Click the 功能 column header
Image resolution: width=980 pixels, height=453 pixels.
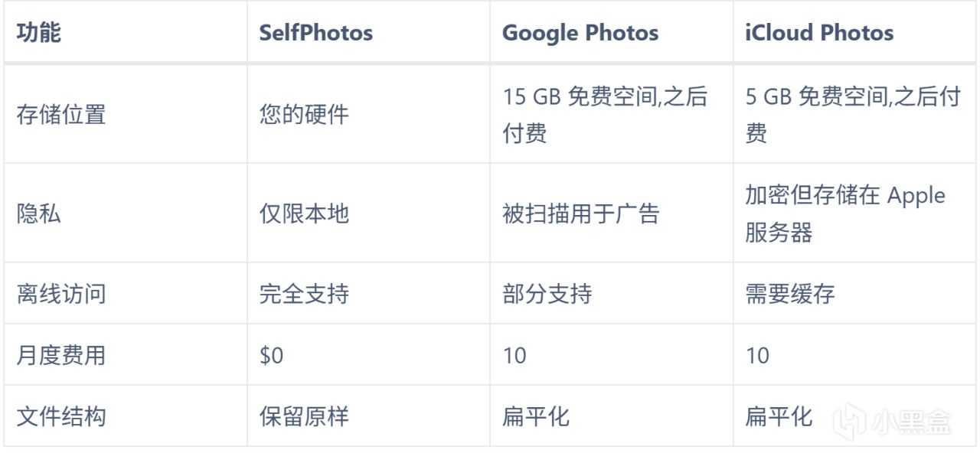(38, 34)
